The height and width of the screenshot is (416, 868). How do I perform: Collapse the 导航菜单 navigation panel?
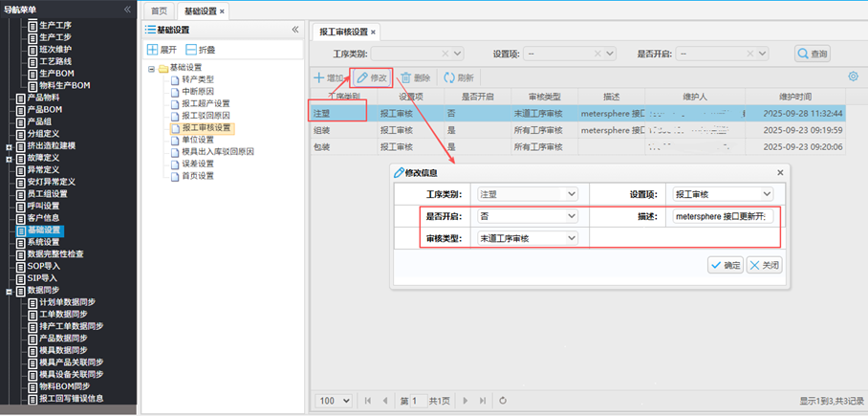[x=127, y=9]
